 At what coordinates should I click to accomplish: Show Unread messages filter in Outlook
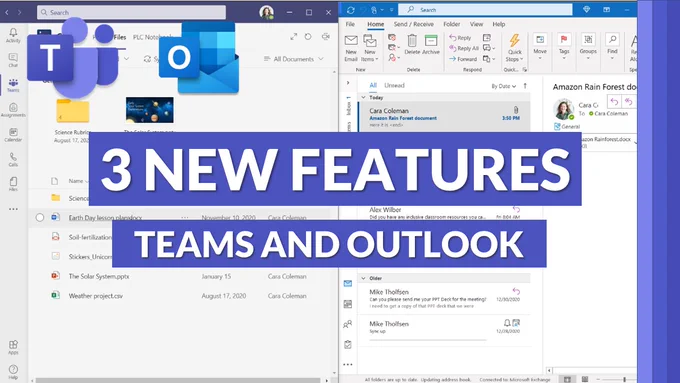tap(394, 85)
